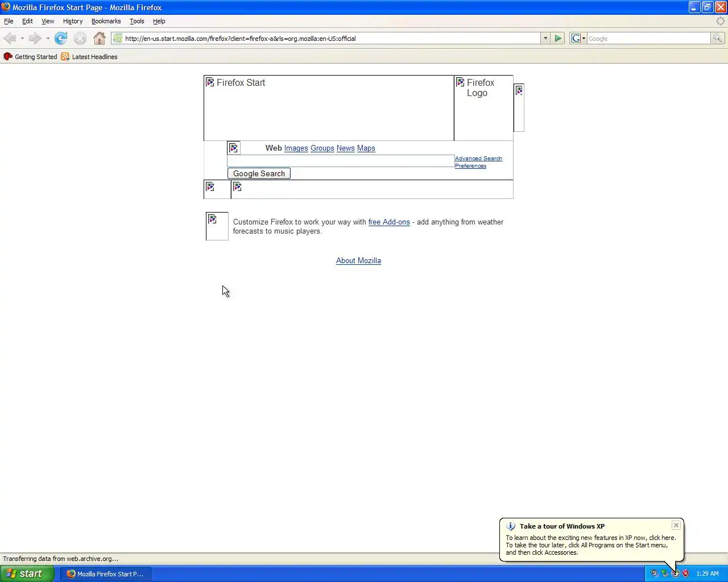Follow the free Add-ons link
728x582 pixels.
click(x=389, y=222)
